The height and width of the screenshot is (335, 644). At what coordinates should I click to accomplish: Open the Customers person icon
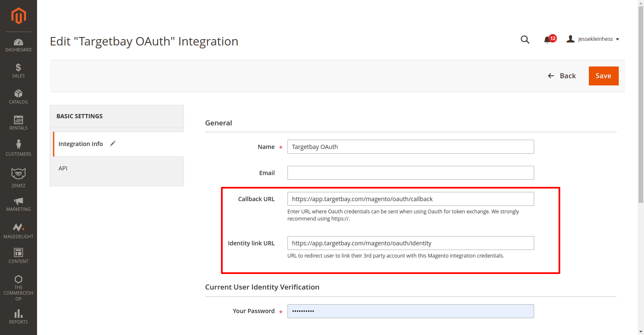click(19, 145)
